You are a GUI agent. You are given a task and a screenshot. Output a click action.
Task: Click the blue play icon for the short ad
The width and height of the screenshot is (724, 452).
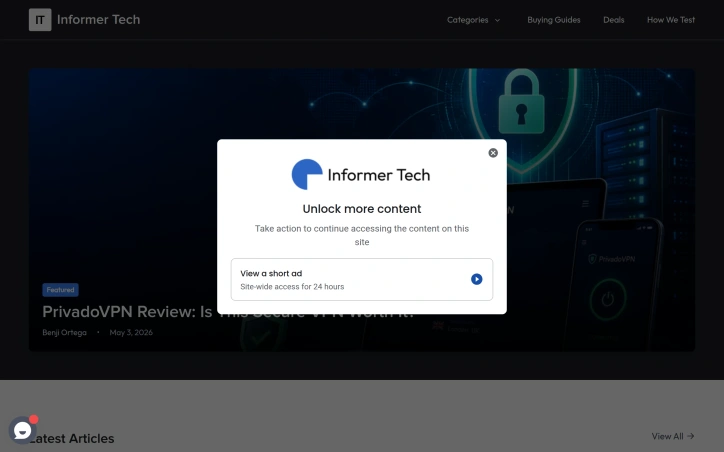[x=477, y=279]
